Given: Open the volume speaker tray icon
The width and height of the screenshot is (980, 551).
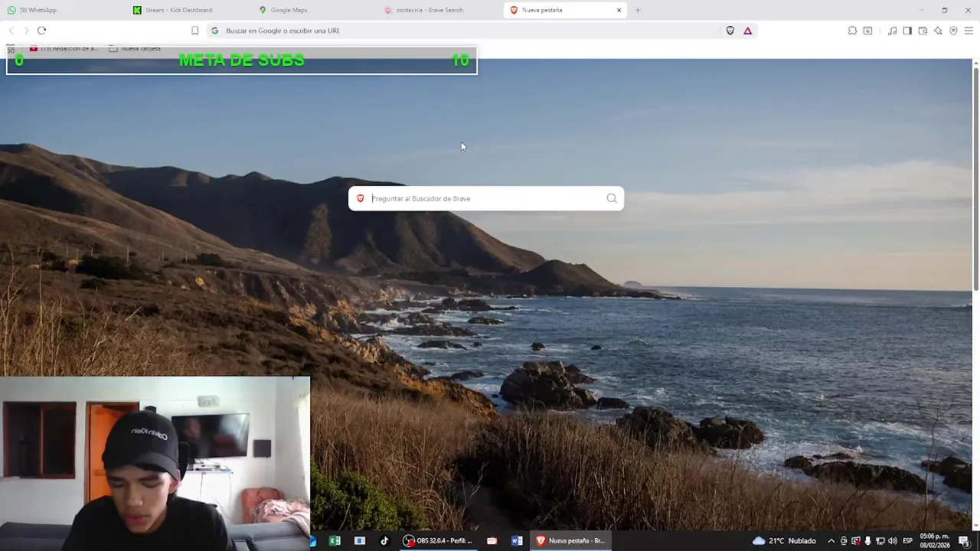Looking at the screenshot, I should point(892,540).
